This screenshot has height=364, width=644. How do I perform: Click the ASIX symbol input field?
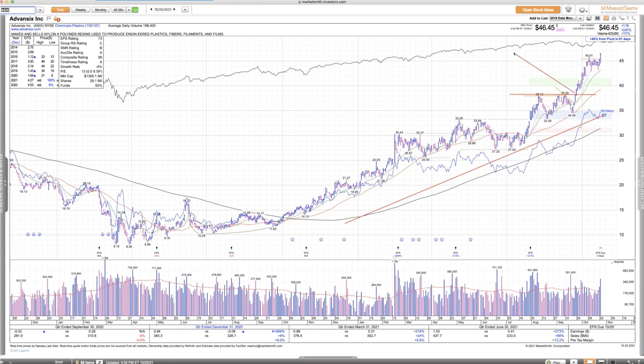[x=18, y=10]
